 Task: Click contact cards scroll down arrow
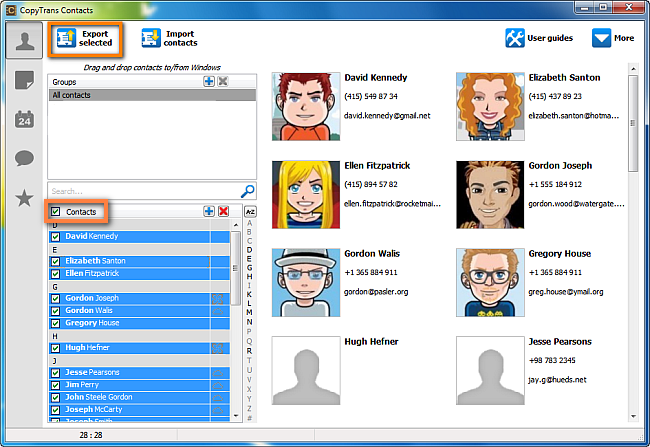(633, 416)
